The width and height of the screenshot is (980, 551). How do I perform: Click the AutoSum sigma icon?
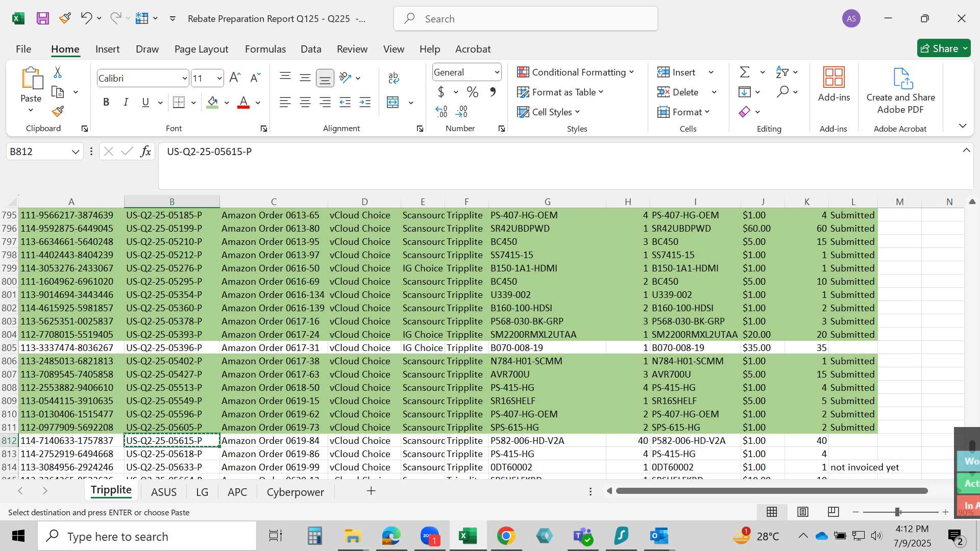[x=745, y=72]
